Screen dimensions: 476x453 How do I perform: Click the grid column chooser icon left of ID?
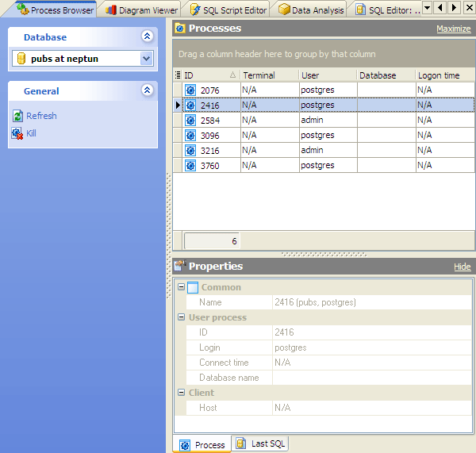pos(178,75)
